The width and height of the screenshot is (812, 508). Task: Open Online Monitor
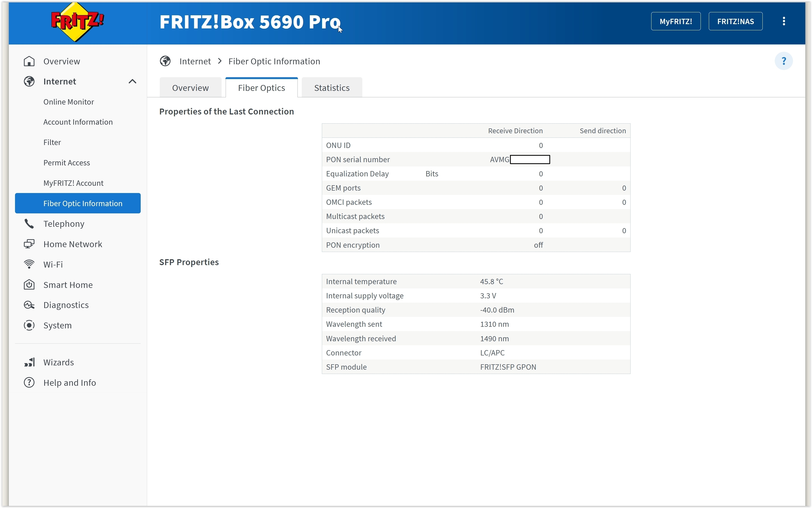point(69,102)
